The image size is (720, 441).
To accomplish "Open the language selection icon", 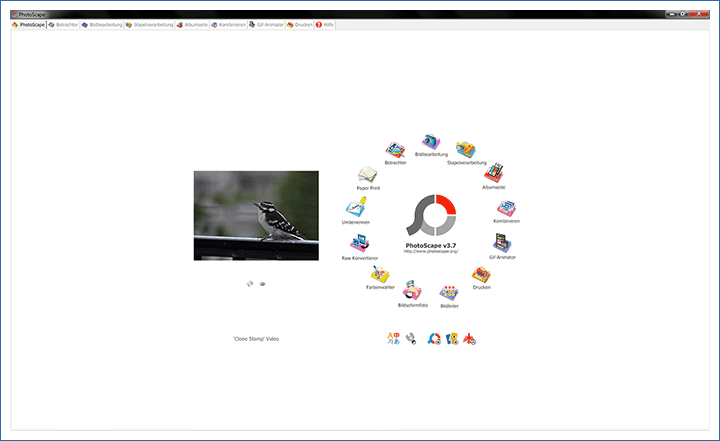I will (x=394, y=339).
